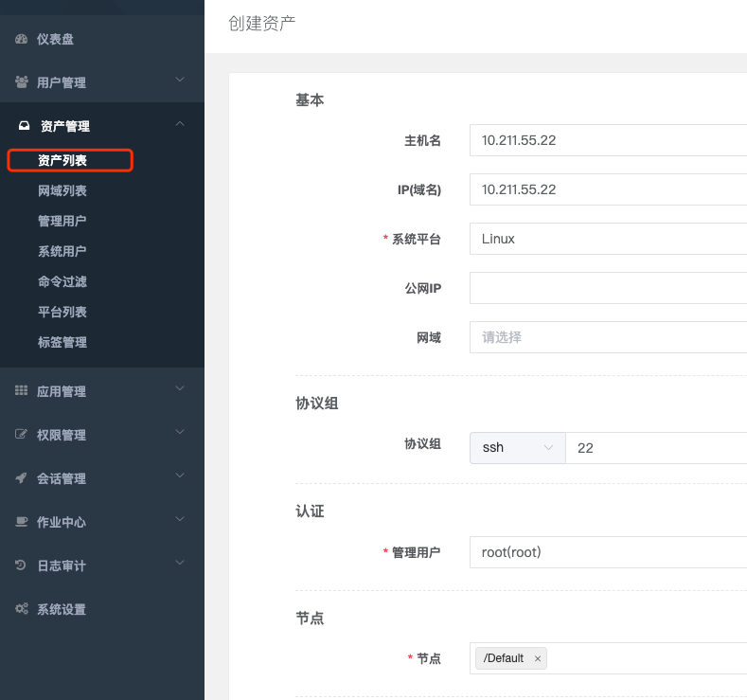The width and height of the screenshot is (747, 700).
Task: Click the 节点 section heading
Action: pos(310,619)
